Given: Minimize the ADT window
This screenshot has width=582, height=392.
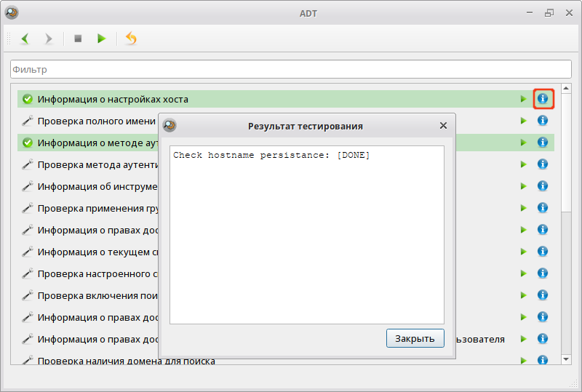Looking at the screenshot, I should 530,13.
